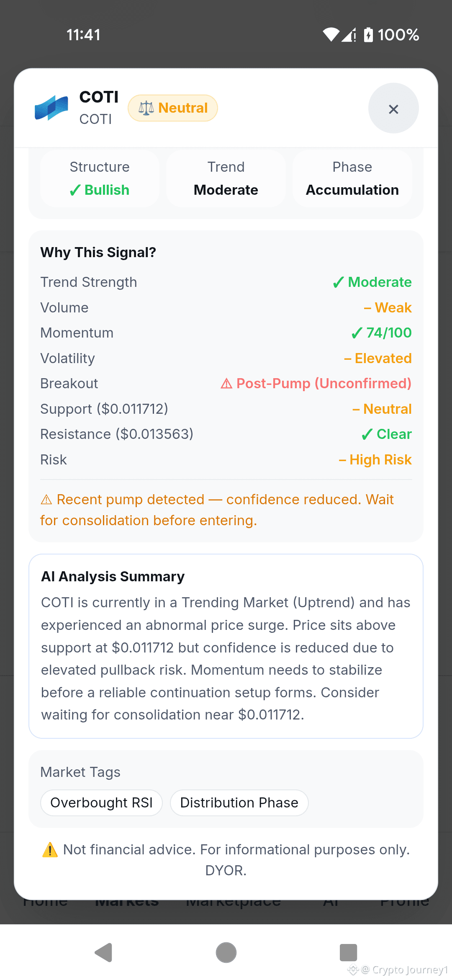Tap the Android home circle button
The image size is (452, 980).
click(226, 953)
